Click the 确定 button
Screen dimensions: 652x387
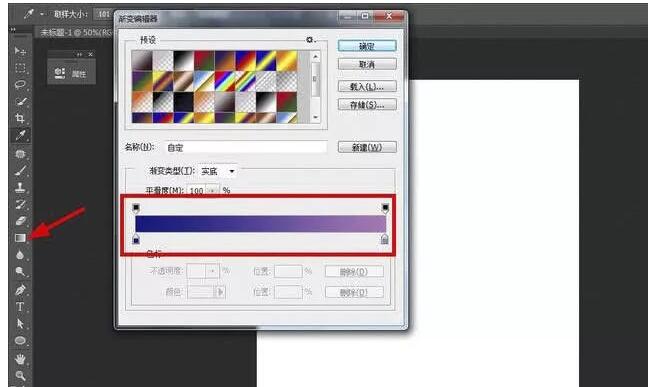367,46
